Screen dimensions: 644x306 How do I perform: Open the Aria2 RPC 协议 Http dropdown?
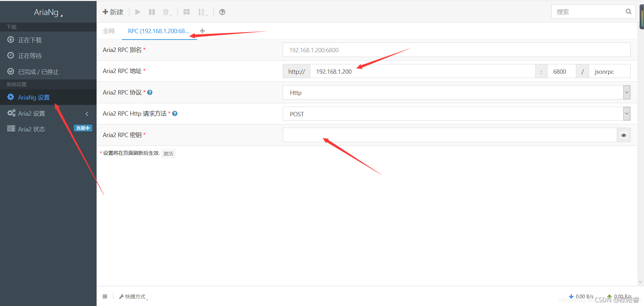[x=457, y=93]
